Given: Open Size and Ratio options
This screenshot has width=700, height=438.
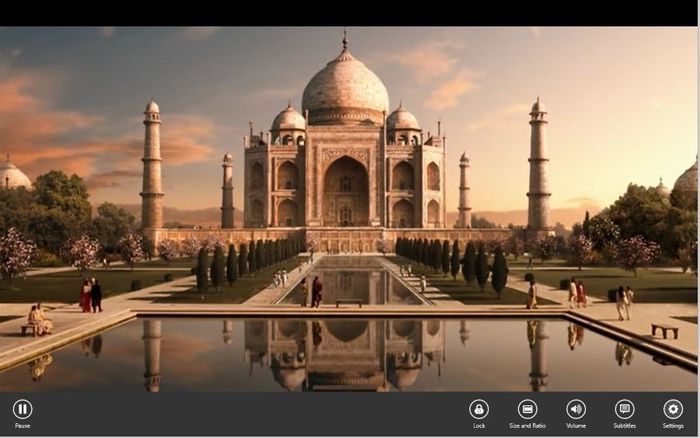Looking at the screenshot, I should [x=527, y=408].
